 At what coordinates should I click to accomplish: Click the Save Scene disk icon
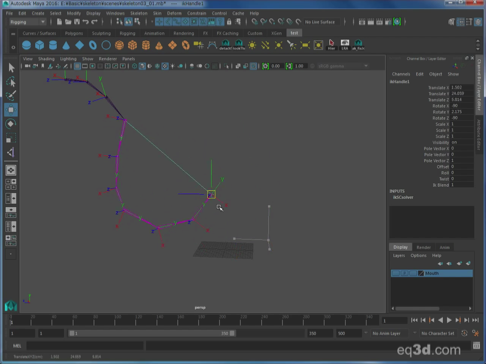pos(77,22)
